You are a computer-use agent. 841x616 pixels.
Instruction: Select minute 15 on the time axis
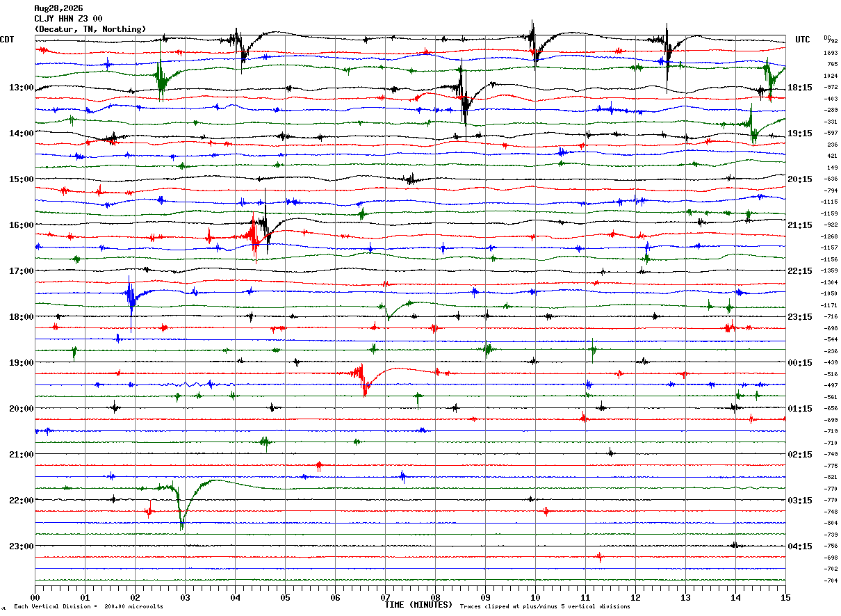[x=785, y=597]
